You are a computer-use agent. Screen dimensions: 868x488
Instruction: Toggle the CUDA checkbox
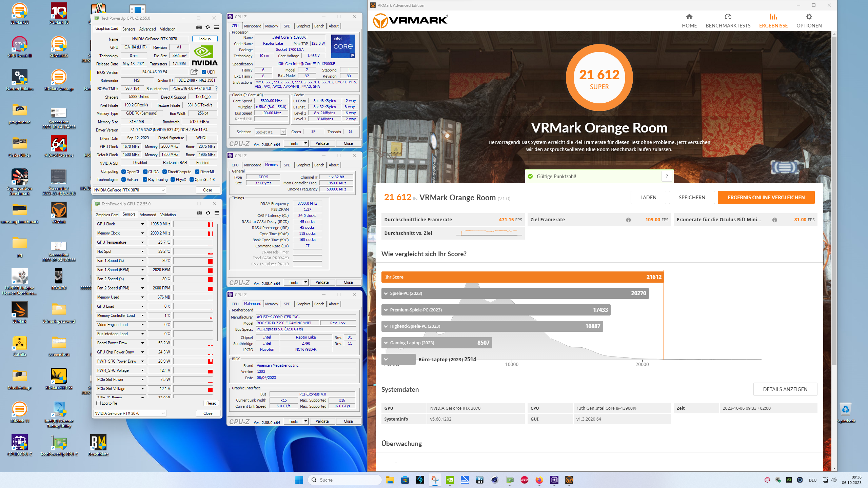(145, 172)
